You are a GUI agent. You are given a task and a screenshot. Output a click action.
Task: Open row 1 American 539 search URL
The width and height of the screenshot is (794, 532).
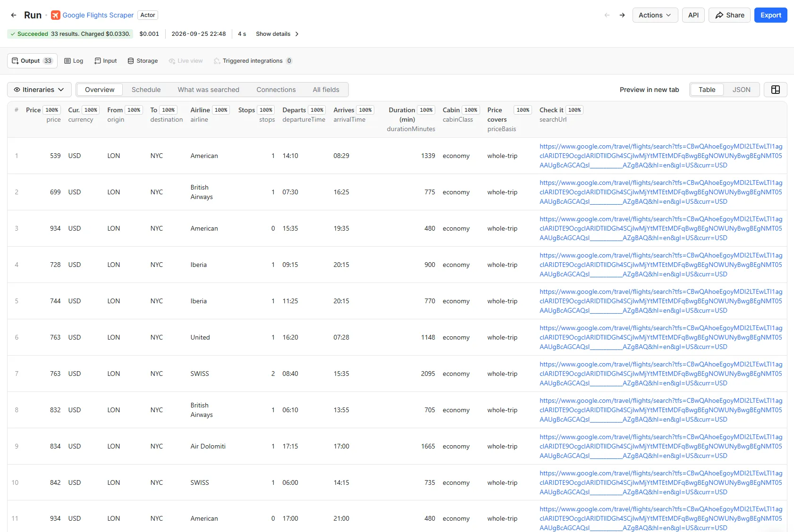point(661,156)
